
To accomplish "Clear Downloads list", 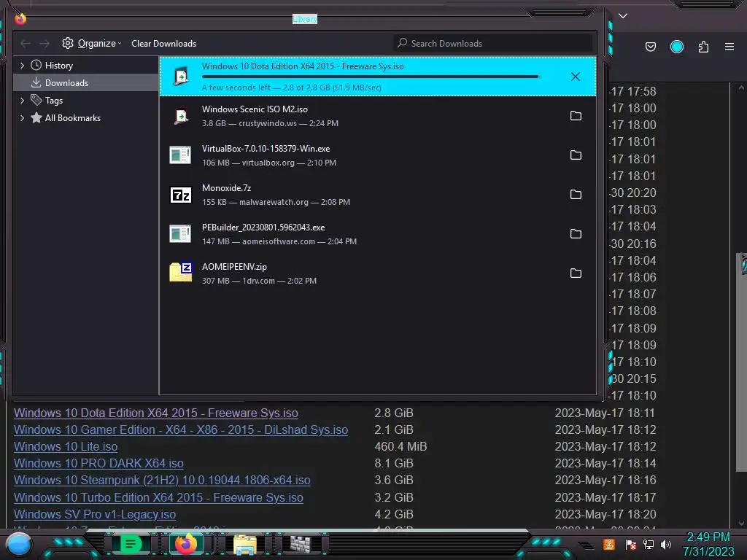I will click(x=163, y=43).
